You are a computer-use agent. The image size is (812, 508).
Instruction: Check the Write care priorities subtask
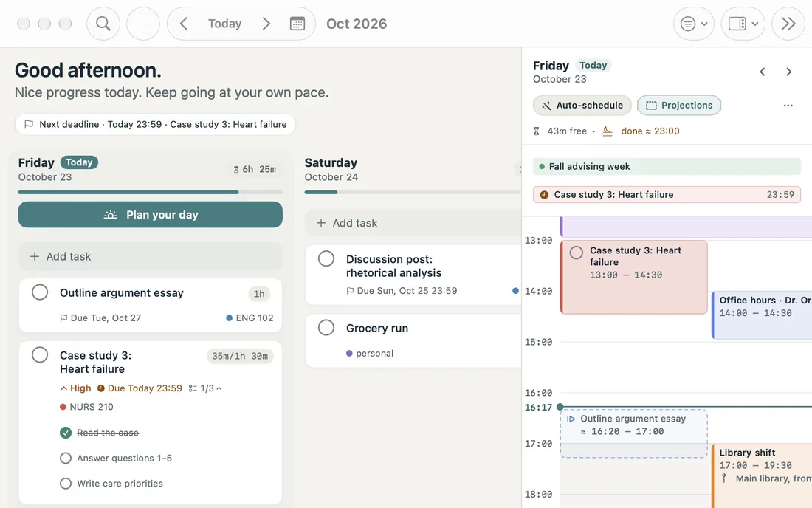click(65, 484)
